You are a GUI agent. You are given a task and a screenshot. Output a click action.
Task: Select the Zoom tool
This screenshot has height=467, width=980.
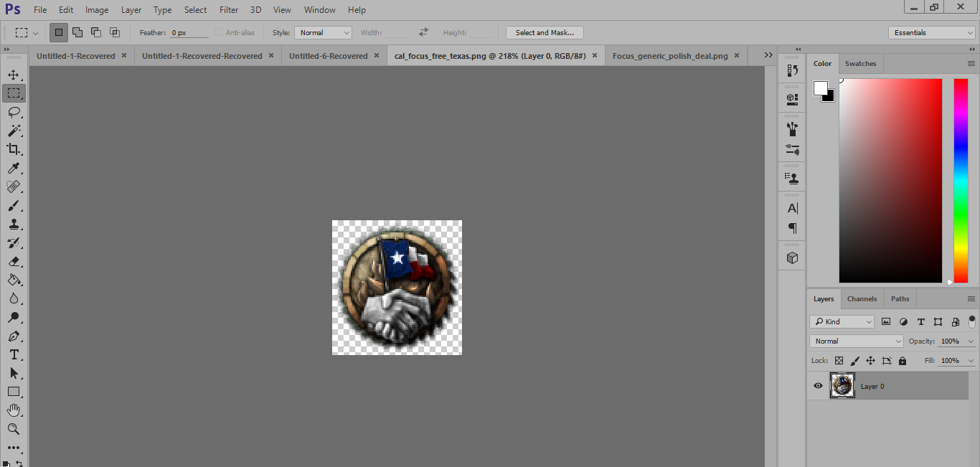(14, 429)
